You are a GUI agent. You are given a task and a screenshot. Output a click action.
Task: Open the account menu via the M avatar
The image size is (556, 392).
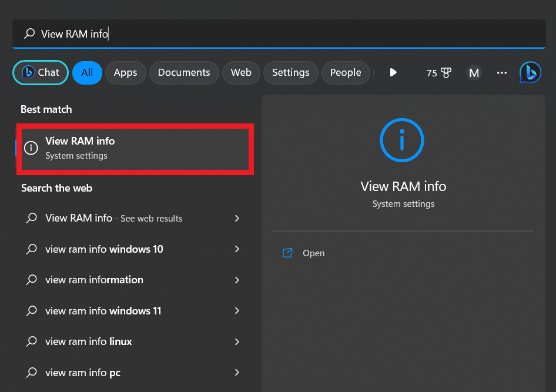coord(474,72)
